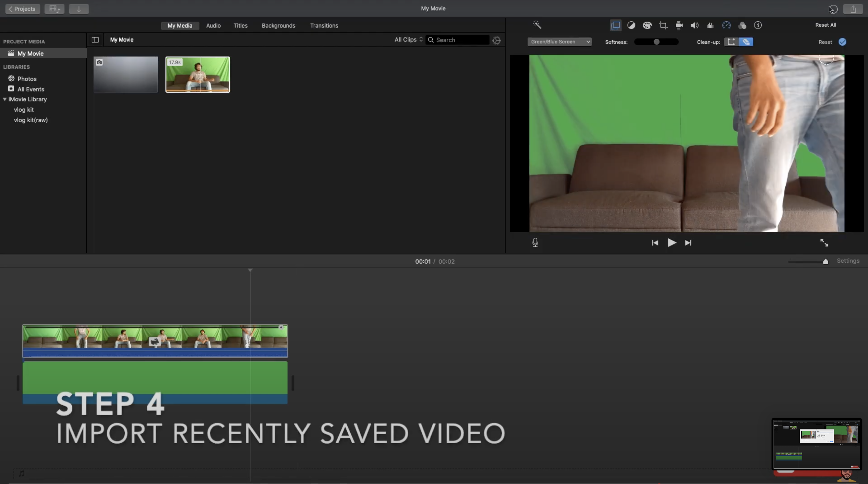Screen dimensions: 868x484
Task: Click the magic wand auto-enhance icon
Action: (x=537, y=25)
